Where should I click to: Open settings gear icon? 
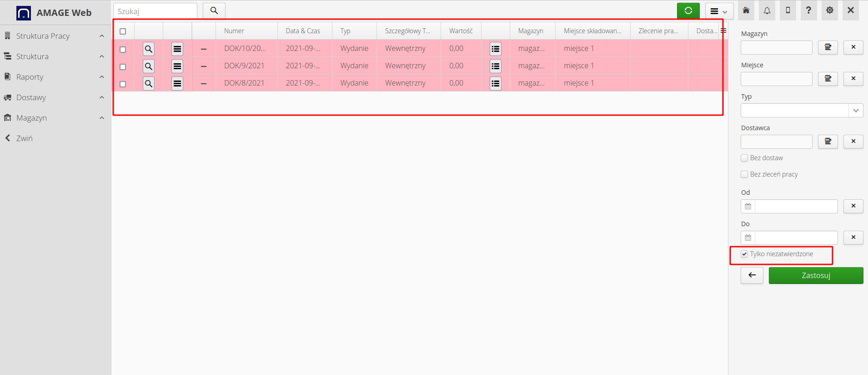(x=829, y=10)
